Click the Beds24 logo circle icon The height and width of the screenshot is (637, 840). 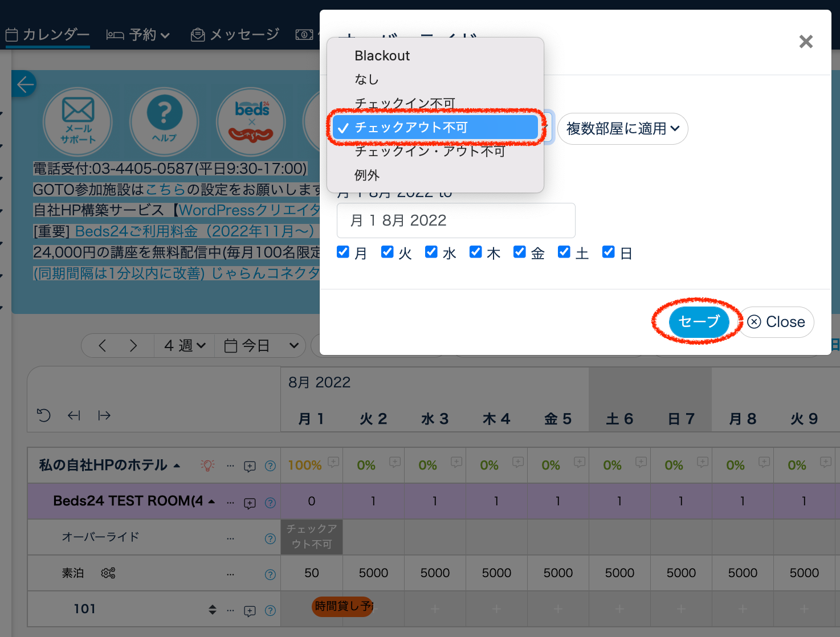click(x=251, y=121)
